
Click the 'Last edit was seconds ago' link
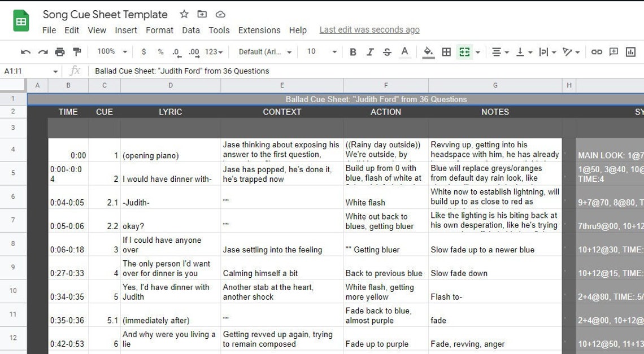(369, 29)
